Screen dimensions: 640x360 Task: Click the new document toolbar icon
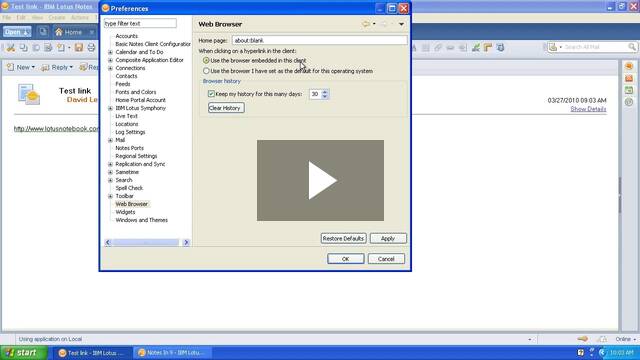[61, 48]
